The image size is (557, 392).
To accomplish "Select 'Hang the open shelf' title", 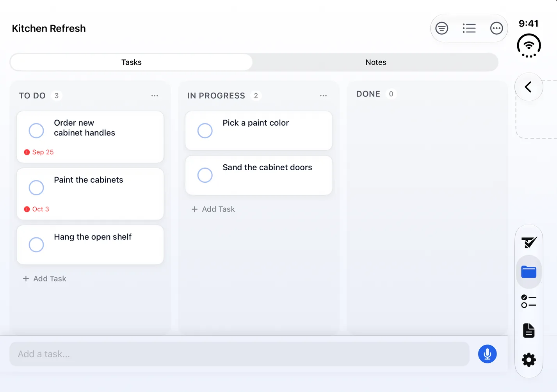I will [x=93, y=237].
